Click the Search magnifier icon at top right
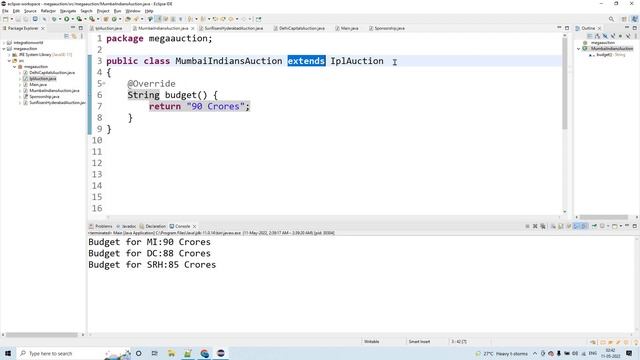 point(611,19)
